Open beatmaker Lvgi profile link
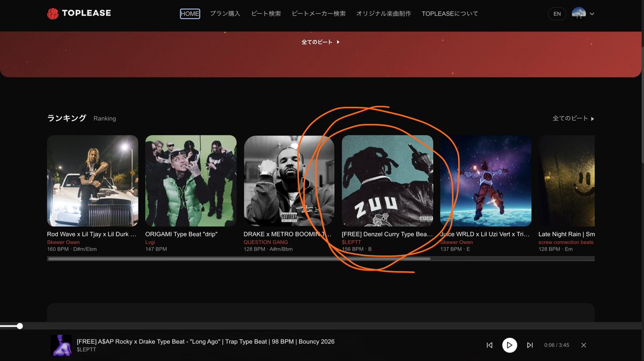644x361 pixels. coord(150,242)
